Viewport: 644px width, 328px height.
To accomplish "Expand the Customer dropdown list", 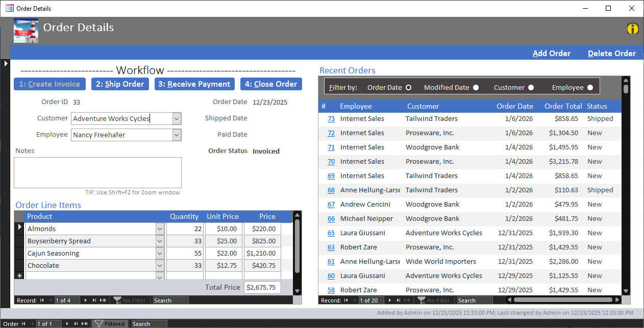I will pos(177,118).
